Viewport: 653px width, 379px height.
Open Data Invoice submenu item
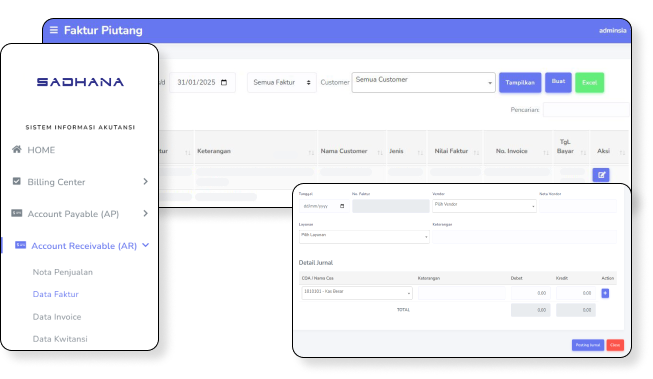point(57,317)
